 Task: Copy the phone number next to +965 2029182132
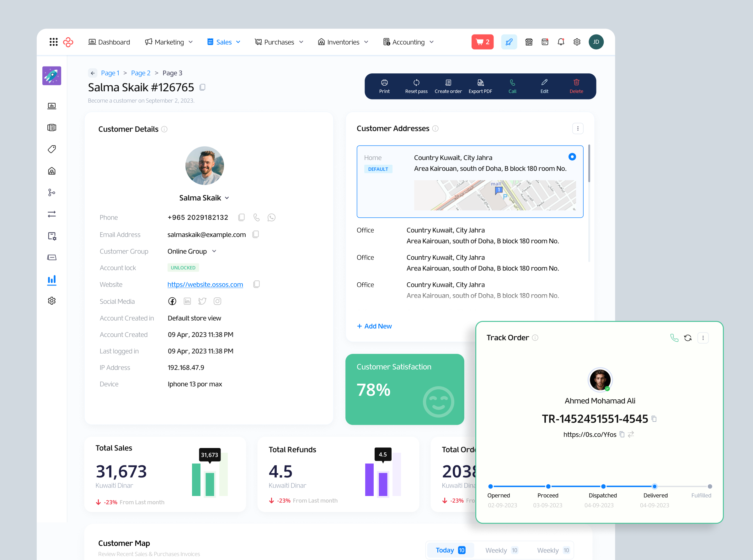(x=241, y=217)
